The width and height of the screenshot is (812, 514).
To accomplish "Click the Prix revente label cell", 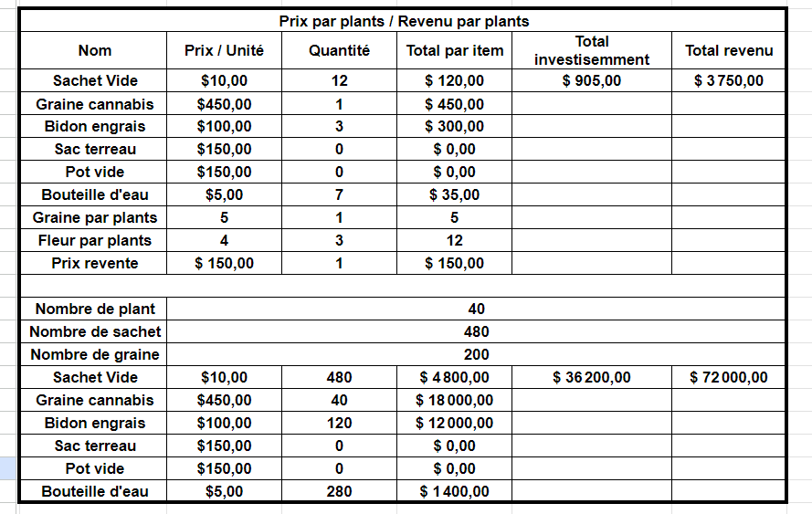I will (94, 264).
